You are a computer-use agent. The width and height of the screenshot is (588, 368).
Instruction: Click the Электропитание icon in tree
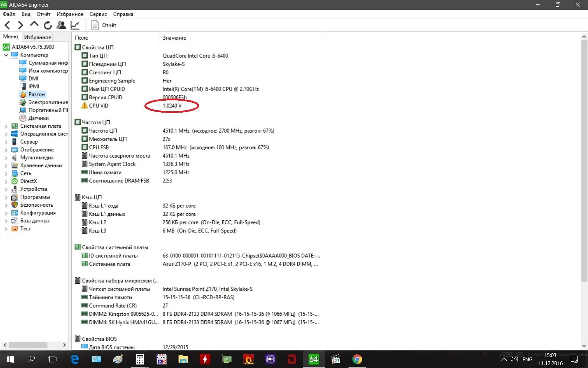23,102
